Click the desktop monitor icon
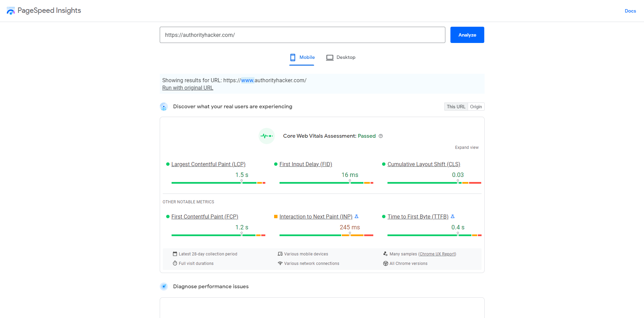Image resolution: width=644 pixels, height=318 pixels. click(x=330, y=58)
